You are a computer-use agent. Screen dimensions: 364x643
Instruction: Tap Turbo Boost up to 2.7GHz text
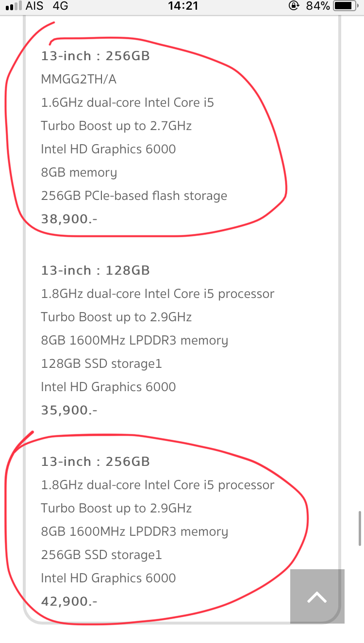[116, 126]
